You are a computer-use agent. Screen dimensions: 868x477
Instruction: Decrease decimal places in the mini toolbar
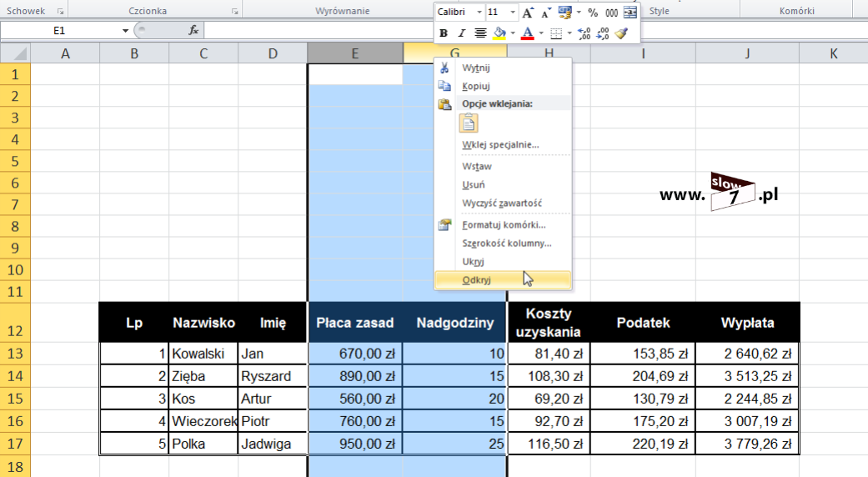603,33
